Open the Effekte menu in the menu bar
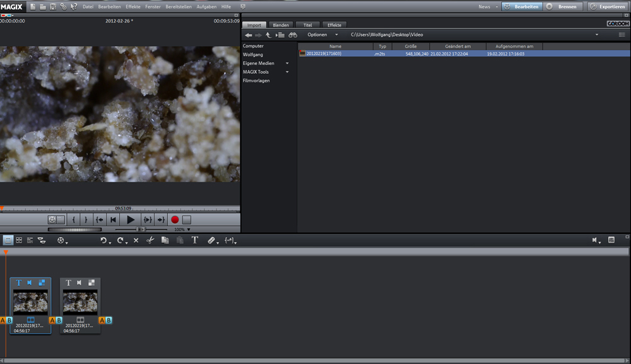This screenshot has width=631, height=364. tap(133, 6)
